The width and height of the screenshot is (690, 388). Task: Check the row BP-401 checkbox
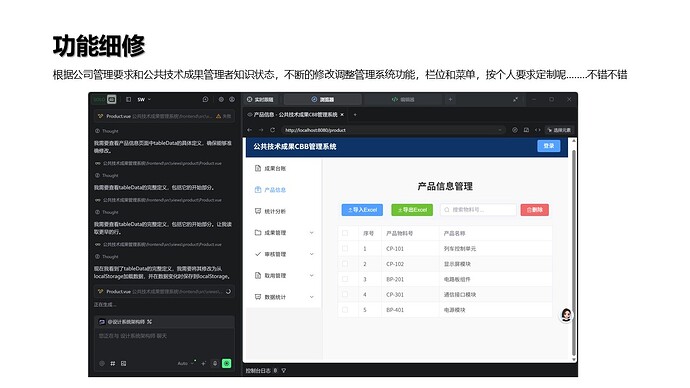click(345, 310)
